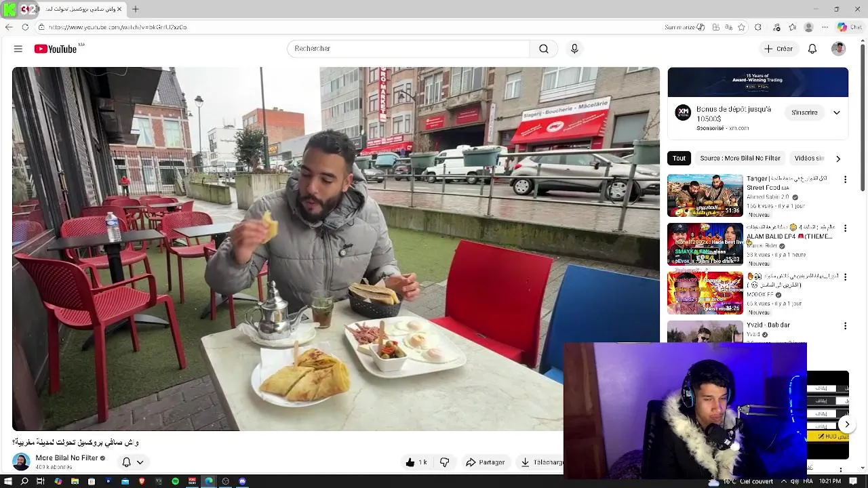
Task: Open File Explorer from the taskbar
Action: (75, 481)
